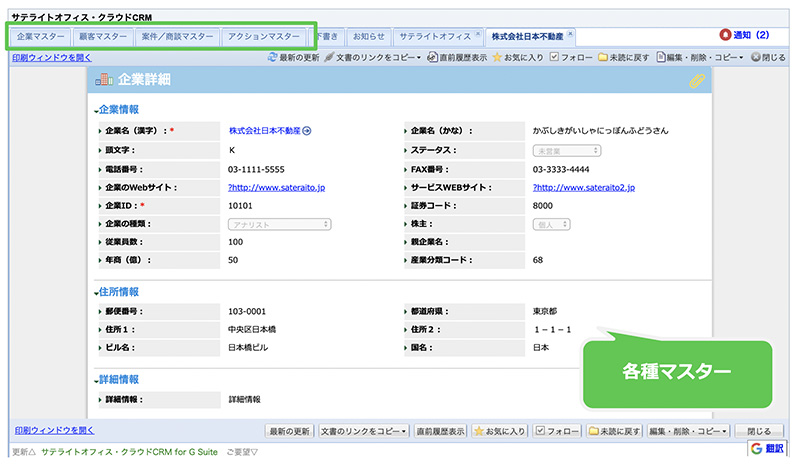Click 企業ID value 10101
The height and width of the screenshot is (465, 800).
pyautogui.click(x=240, y=206)
